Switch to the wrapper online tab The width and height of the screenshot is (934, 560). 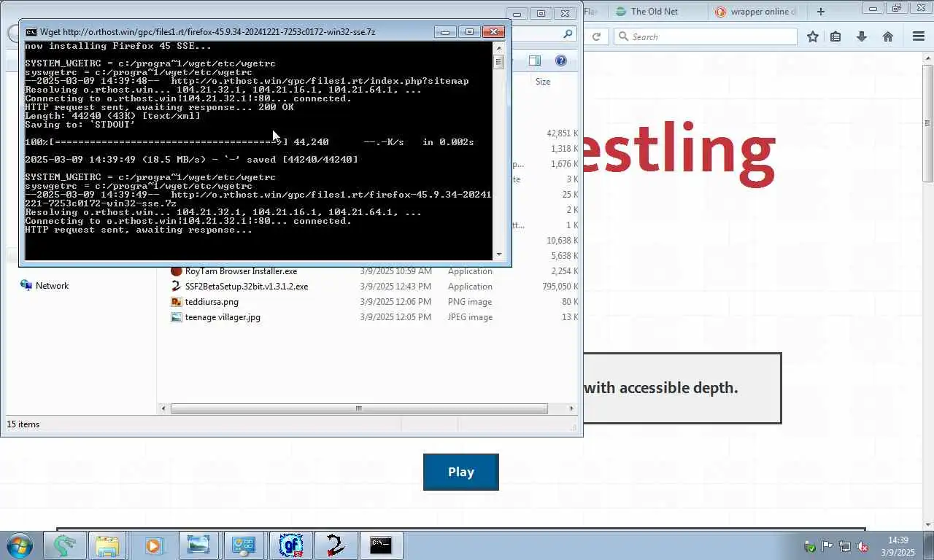point(756,11)
